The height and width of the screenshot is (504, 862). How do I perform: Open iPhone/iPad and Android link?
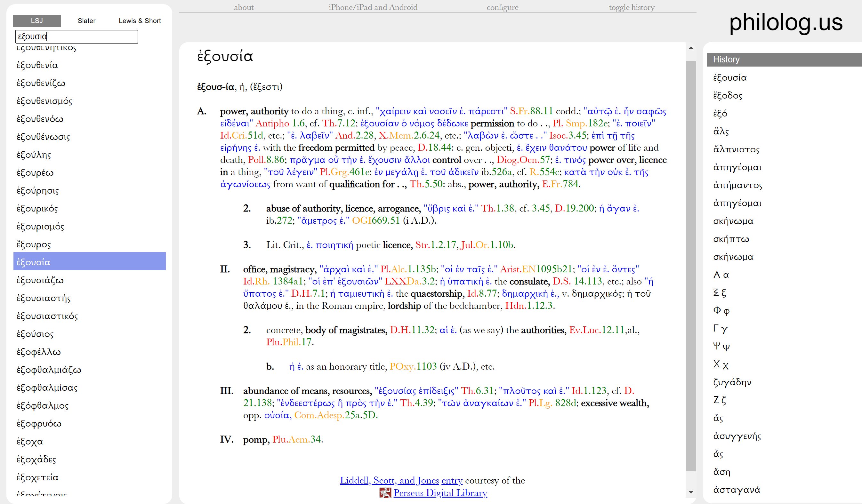[x=373, y=7]
